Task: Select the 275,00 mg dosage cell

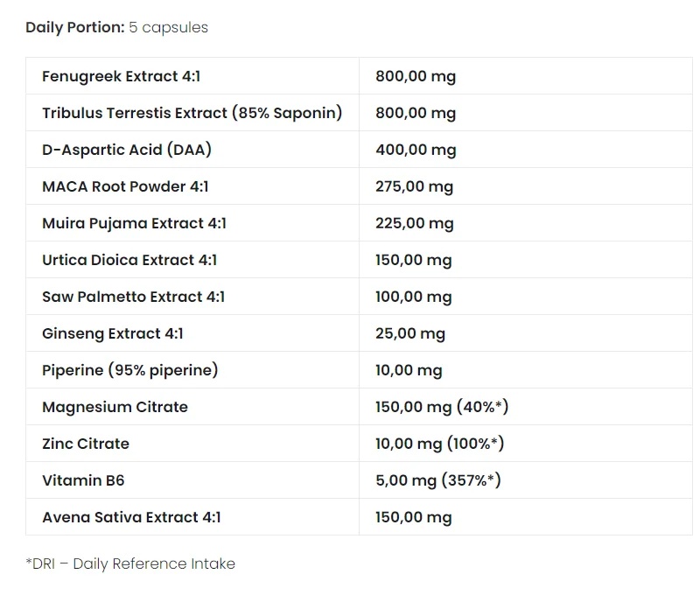Action: [414, 186]
